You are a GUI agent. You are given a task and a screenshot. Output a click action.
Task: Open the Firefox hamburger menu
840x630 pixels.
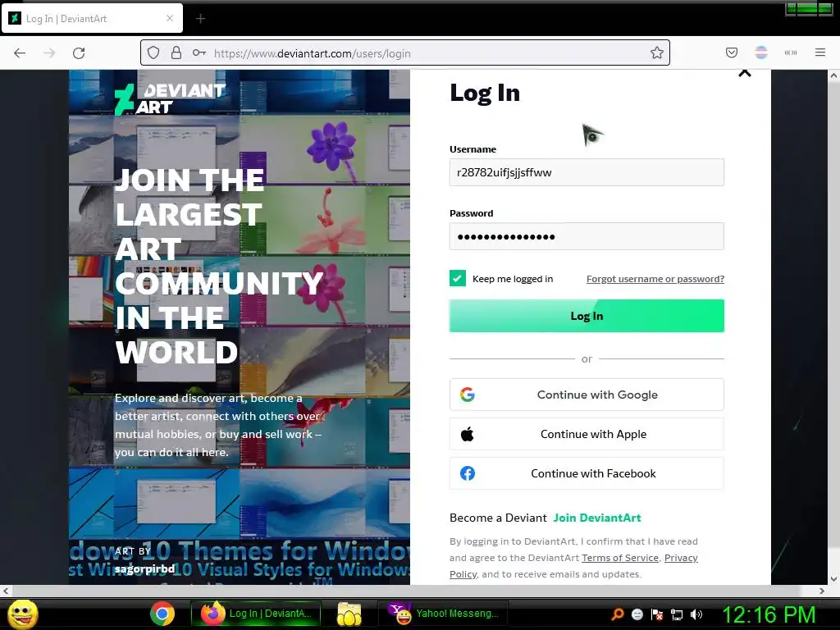click(x=820, y=52)
